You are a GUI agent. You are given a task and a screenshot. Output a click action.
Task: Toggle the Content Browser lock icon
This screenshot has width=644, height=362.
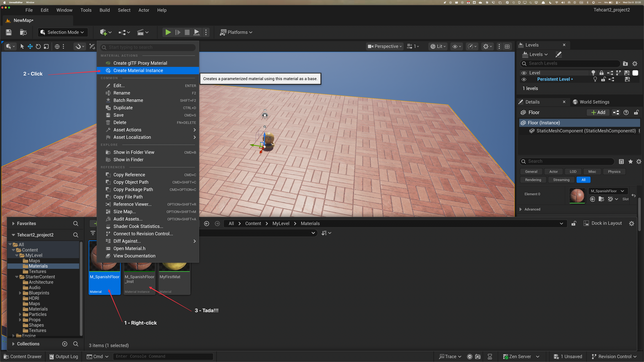click(x=574, y=224)
